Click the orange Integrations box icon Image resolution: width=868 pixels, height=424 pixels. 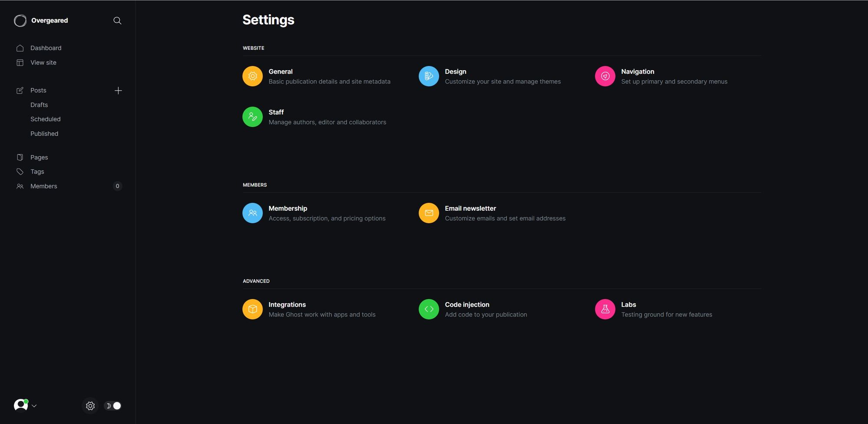click(253, 309)
